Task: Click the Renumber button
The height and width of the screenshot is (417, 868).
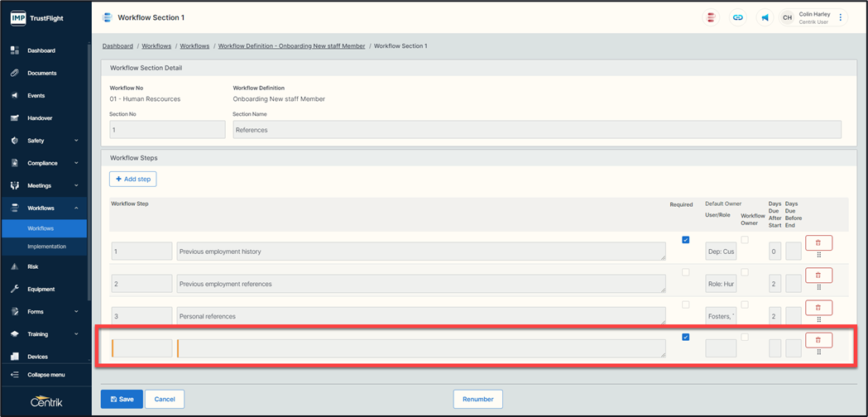Action: pos(477,399)
